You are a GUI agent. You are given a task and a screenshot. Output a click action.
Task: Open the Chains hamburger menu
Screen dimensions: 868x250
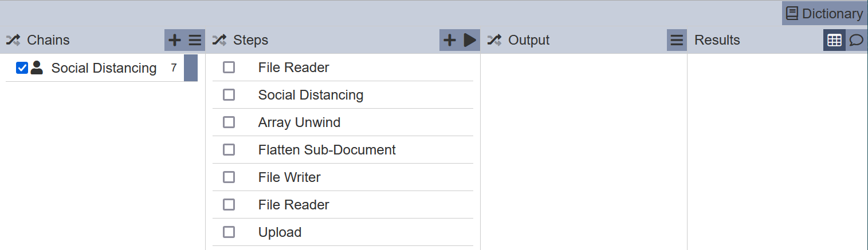195,40
